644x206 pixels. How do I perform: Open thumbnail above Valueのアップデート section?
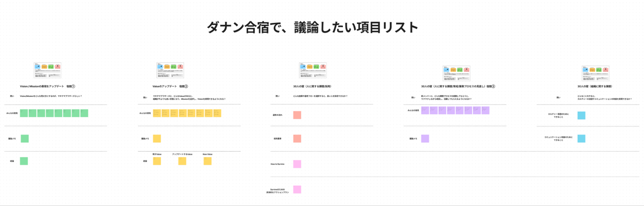coord(170,71)
